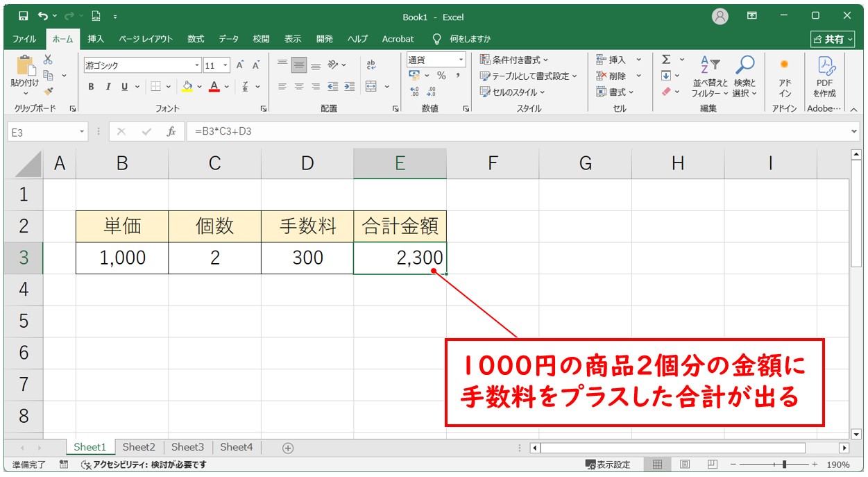
Task: Click the Undo arrow icon
Action: pyautogui.click(x=44, y=16)
